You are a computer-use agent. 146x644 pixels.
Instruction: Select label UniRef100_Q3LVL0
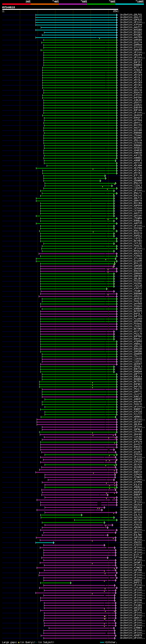pyautogui.click(x=131, y=515)
